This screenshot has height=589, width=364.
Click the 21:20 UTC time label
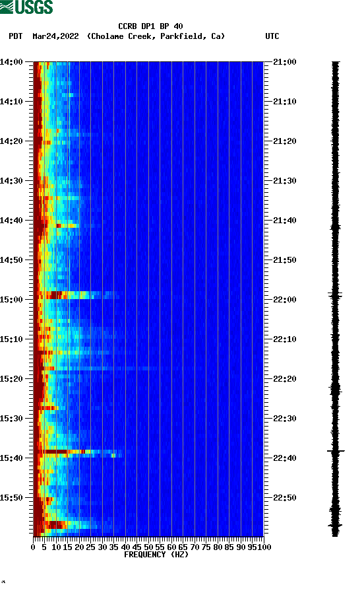tap(284, 141)
